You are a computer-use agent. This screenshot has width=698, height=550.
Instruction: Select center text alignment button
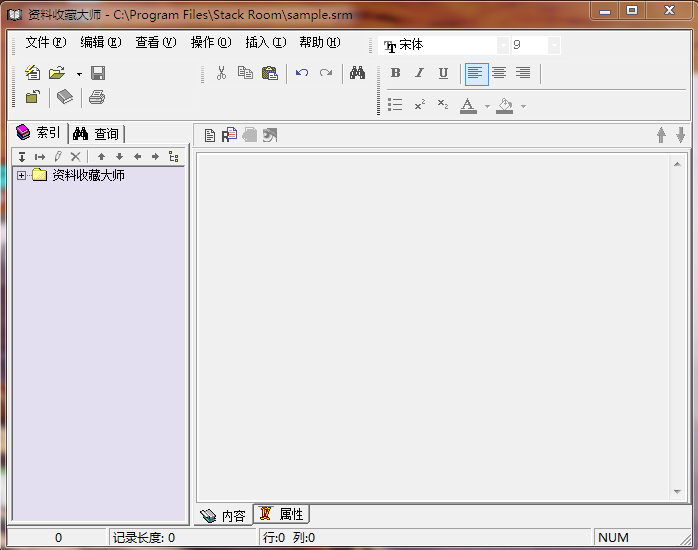[499, 73]
